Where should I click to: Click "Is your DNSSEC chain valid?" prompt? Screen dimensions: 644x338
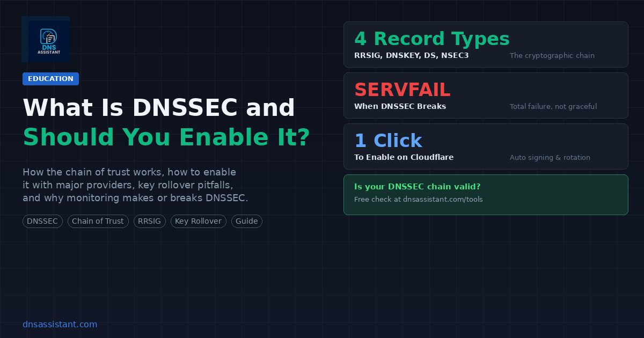tap(418, 187)
